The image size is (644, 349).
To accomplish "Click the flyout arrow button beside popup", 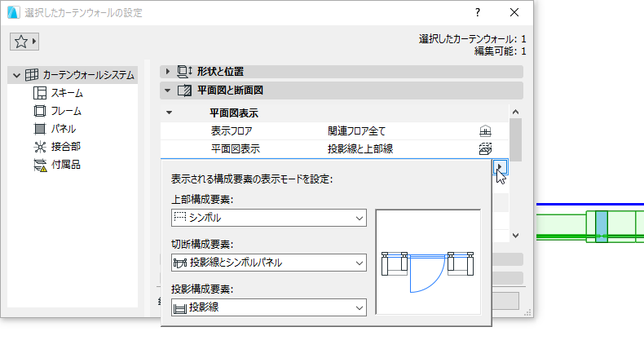I will click(500, 167).
